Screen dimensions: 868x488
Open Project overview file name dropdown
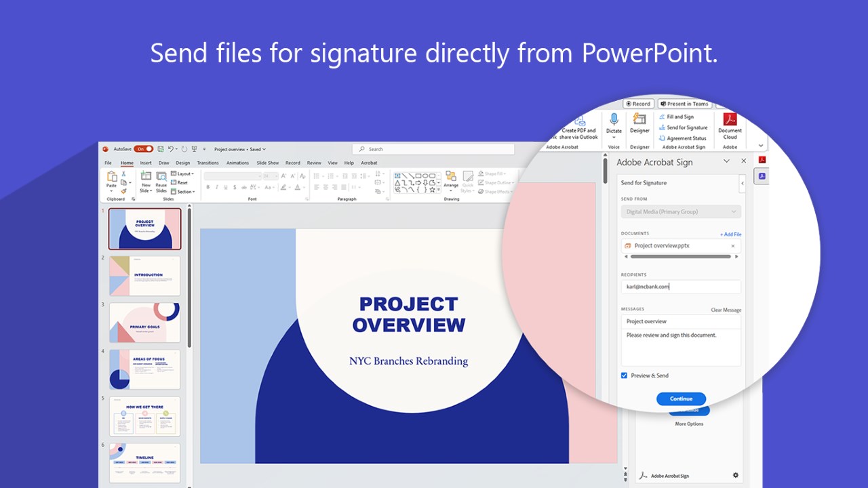pyautogui.click(x=240, y=149)
